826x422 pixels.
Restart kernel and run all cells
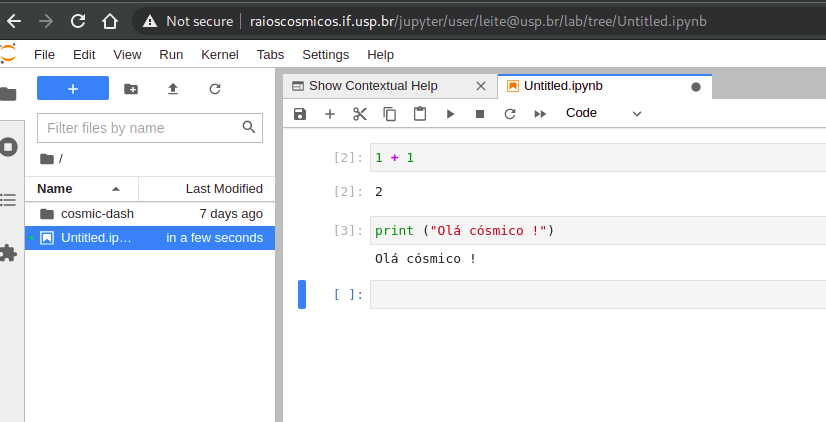540,114
